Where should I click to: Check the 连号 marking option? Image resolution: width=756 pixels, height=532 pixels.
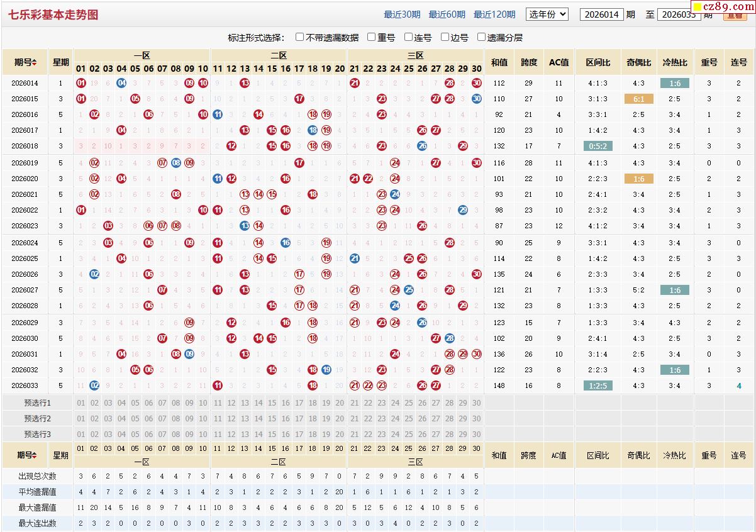click(x=409, y=37)
